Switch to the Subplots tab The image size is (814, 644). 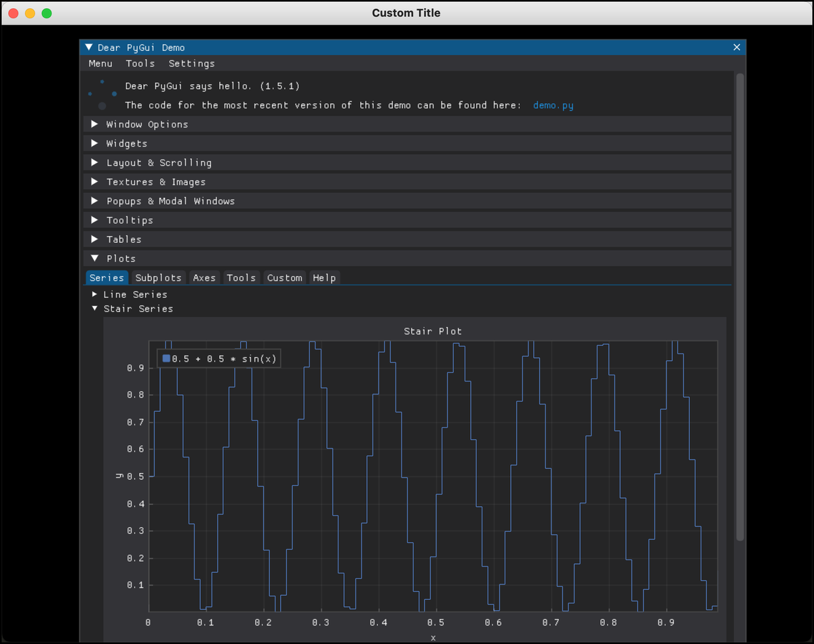(158, 278)
